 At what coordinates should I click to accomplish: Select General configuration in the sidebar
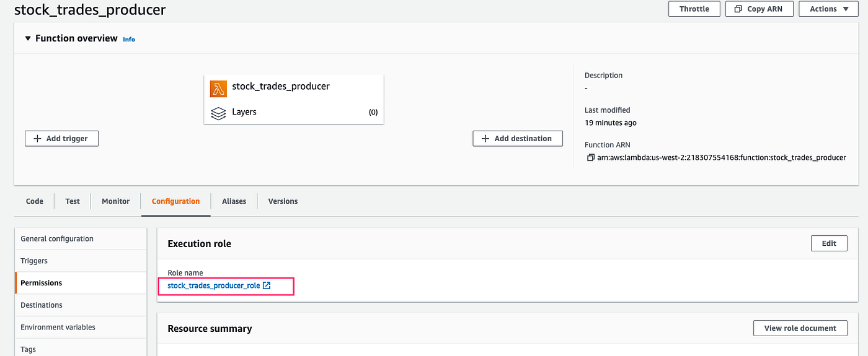coord(81,238)
